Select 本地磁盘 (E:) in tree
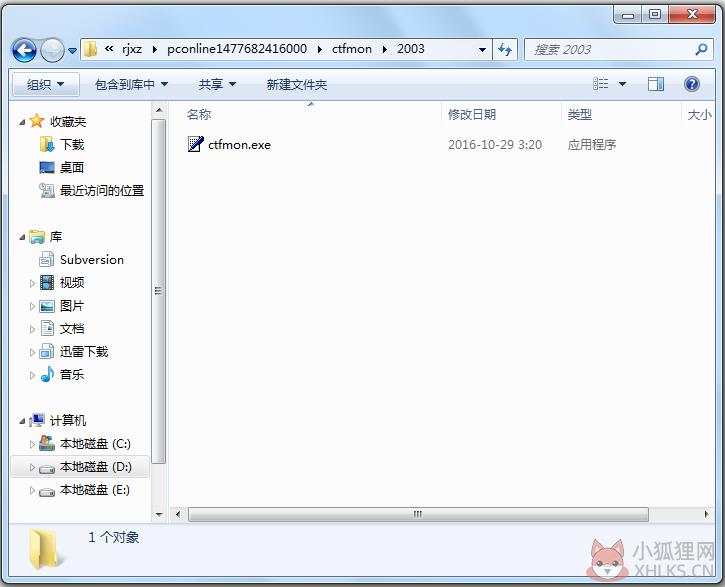Screen dimensions: 725x587 [95, 490]
